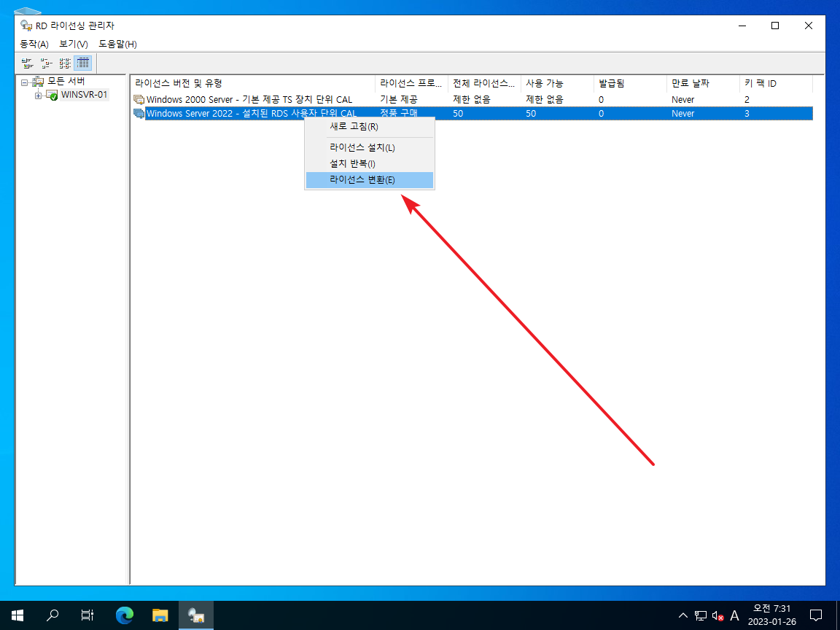
Task: Click the muted volume tray icon
Action: (x=717, y=615)
